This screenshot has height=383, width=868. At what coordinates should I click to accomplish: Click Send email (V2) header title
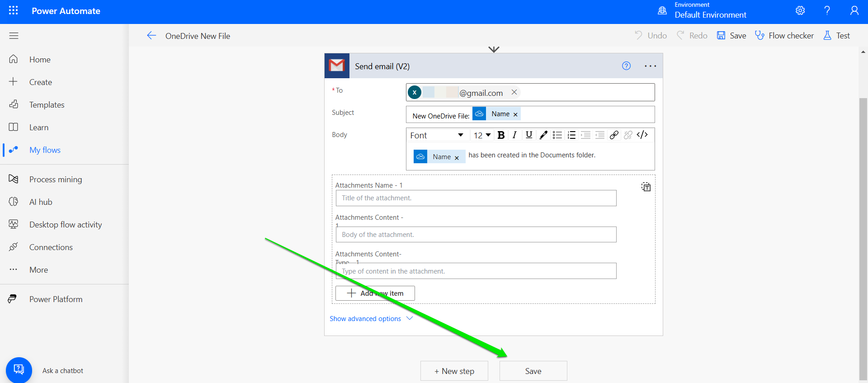click(382, 66)
